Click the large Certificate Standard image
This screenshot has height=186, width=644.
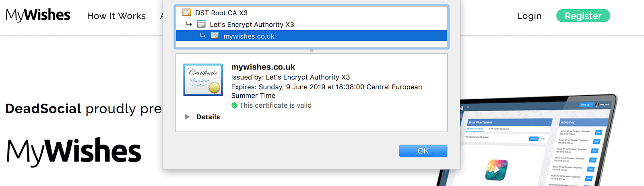coord(203,80)
